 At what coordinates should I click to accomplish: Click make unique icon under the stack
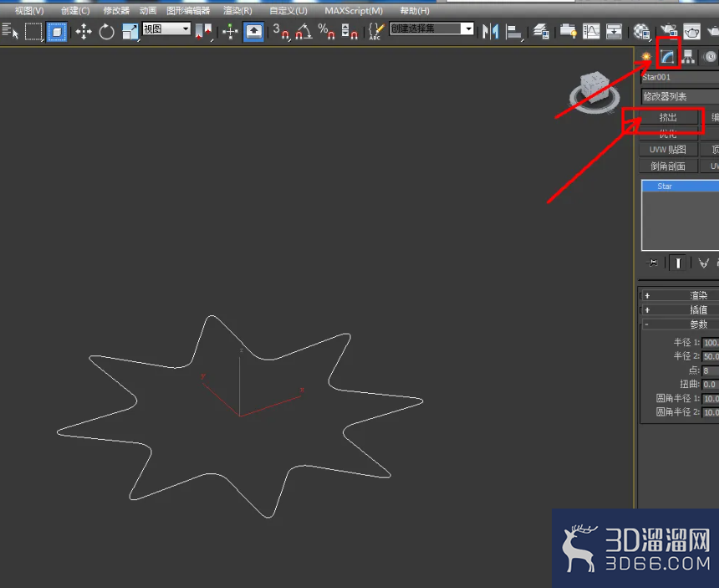coord(703,263)
